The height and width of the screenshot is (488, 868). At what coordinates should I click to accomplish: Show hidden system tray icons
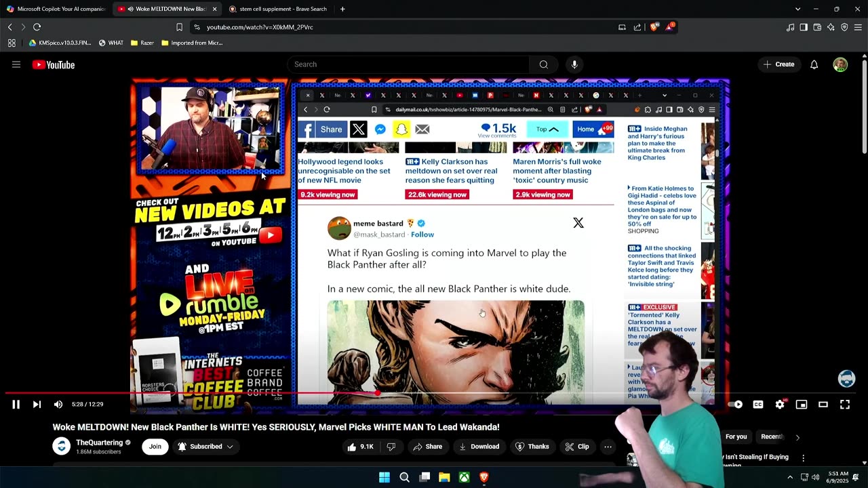790,477
